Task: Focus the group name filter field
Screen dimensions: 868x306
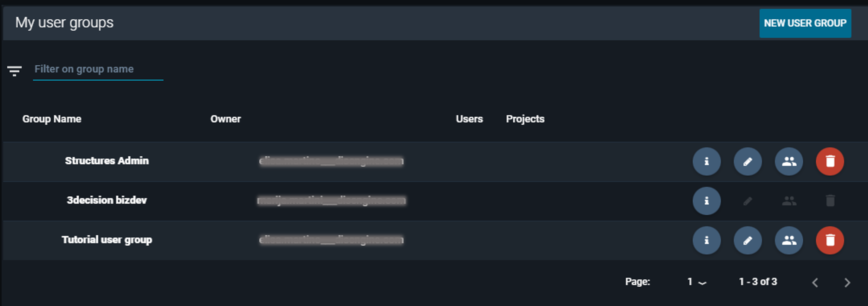Action: pyautogui.click(x=98, y=69)
